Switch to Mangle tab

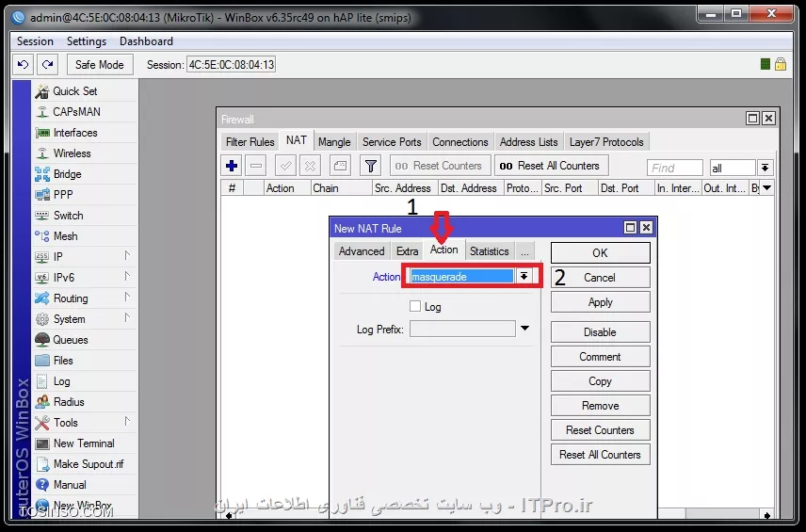pos(334,142)
